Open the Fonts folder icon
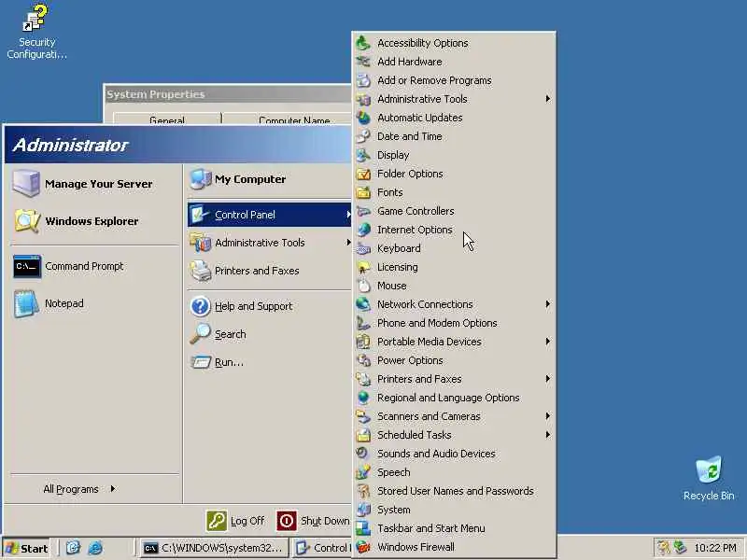This screenshot has height=560, width=747. click(363, 192)
